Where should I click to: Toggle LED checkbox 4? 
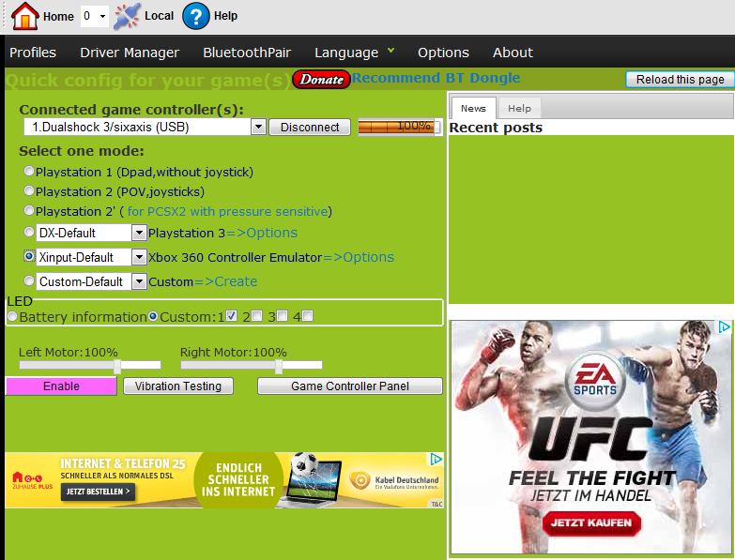coord(308,315)
